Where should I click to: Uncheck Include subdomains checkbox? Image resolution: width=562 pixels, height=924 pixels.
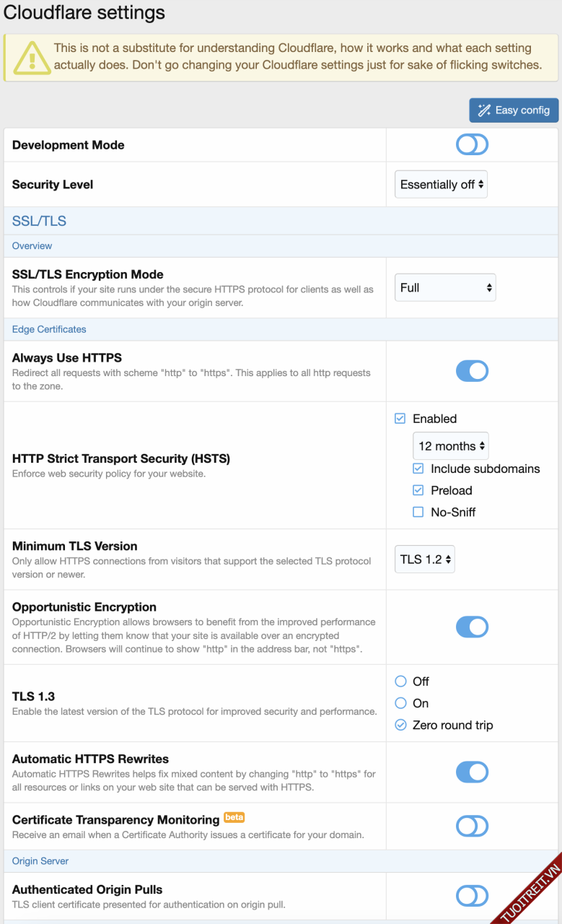tap(418, 468)
